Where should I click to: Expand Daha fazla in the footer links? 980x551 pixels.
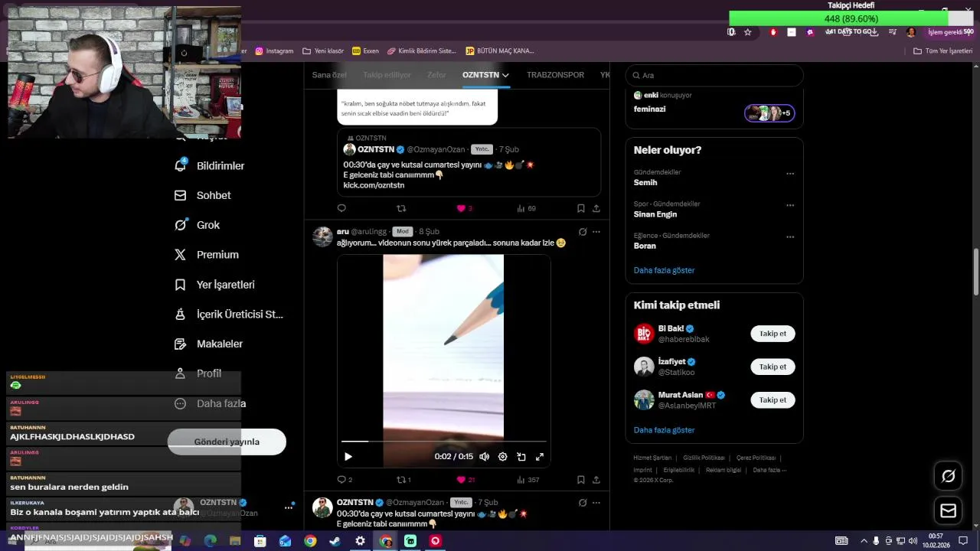coord(769,470)
